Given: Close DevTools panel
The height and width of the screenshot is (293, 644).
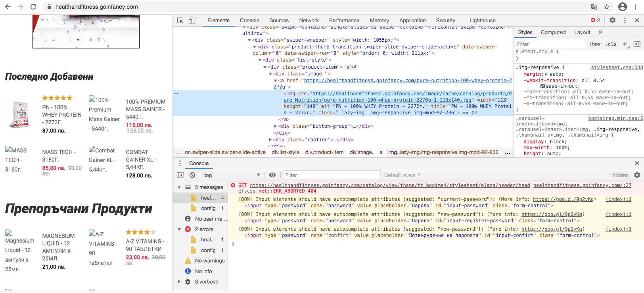Looking at the screenshot, I should tap(637, 20).
